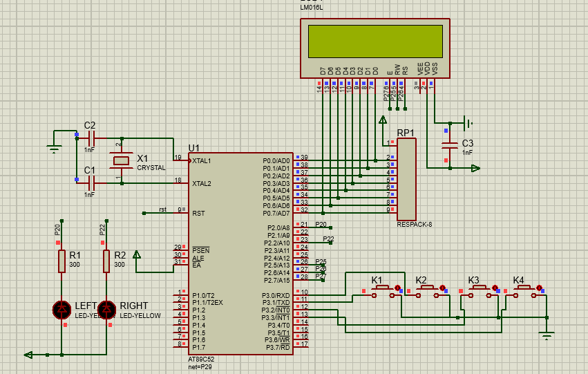Image resolution: width=588 pixels, height=374 pixels.
Task: Select capacitor C2 symbol
Action: 91,138
